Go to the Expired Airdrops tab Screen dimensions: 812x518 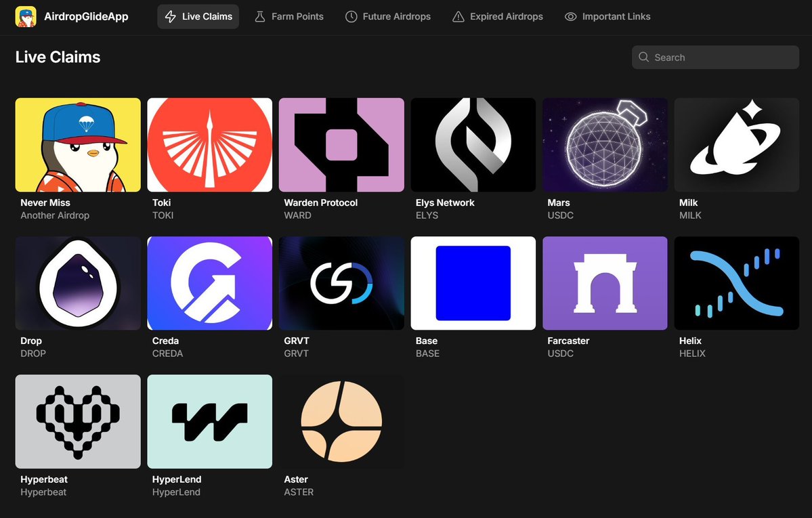pos(498,16)
